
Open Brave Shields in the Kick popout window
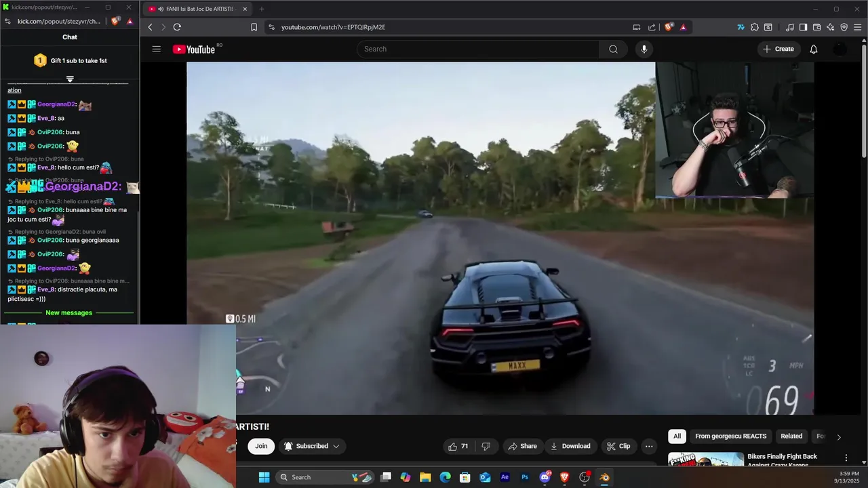click(x=115, y=21)
